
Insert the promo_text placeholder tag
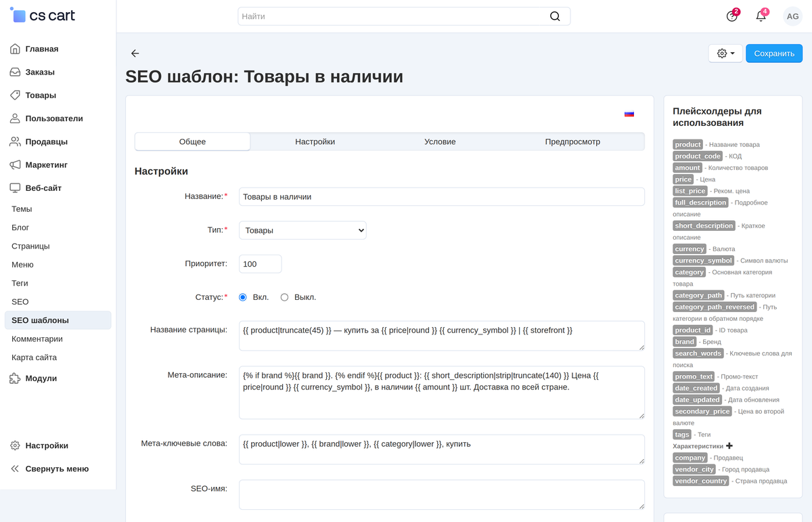(x=694, y=376)
